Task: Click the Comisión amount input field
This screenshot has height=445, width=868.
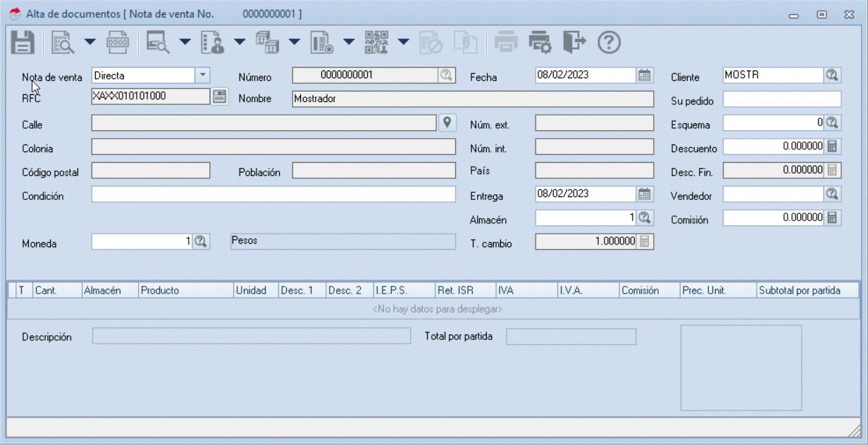Action: pos(774,218)
